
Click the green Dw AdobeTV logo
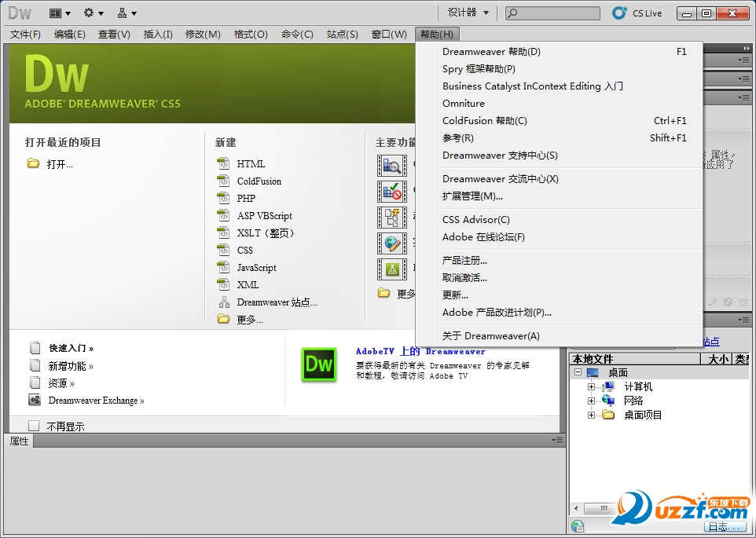pos(319,364)
